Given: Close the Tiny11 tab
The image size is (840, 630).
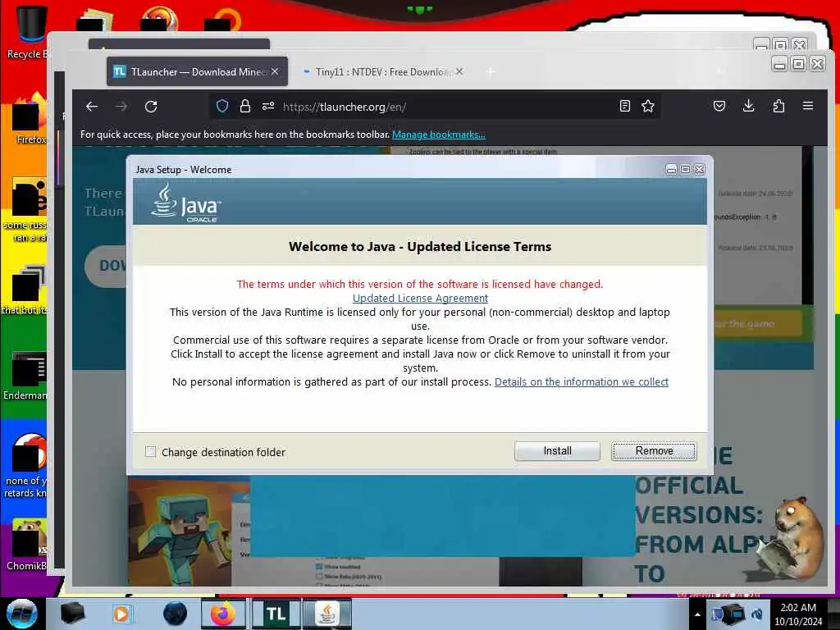Looking at the screenshot, I should click(x=459, y=71).
